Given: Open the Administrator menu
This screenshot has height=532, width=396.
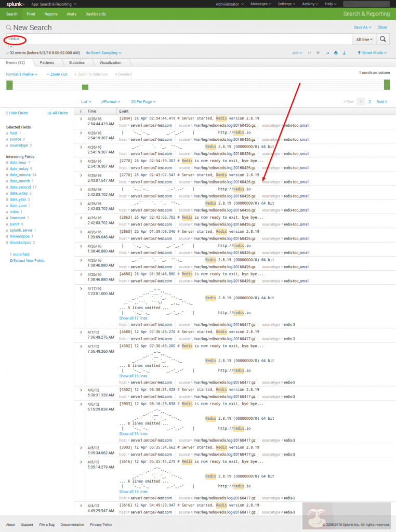Looking at the screenshot, I should (x=230, y=4).
